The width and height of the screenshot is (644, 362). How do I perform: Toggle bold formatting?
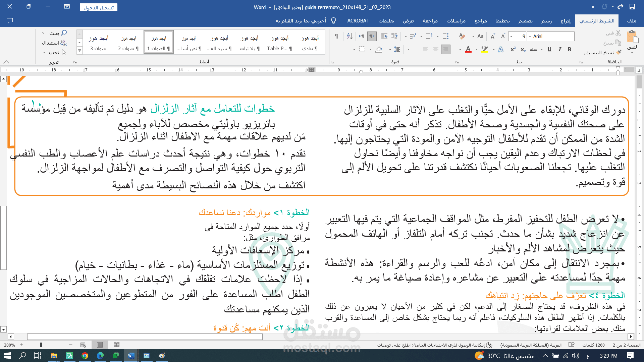pos(570,50)
